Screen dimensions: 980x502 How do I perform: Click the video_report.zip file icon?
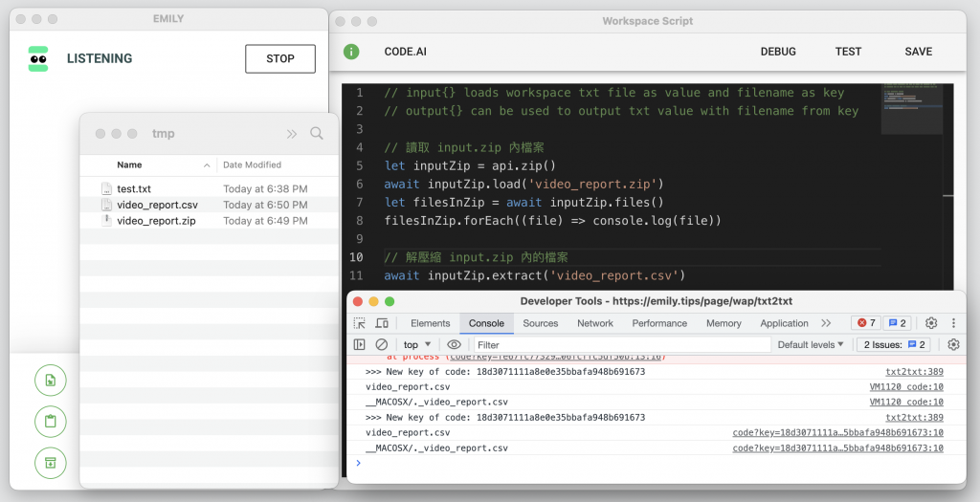coord(106,221)
